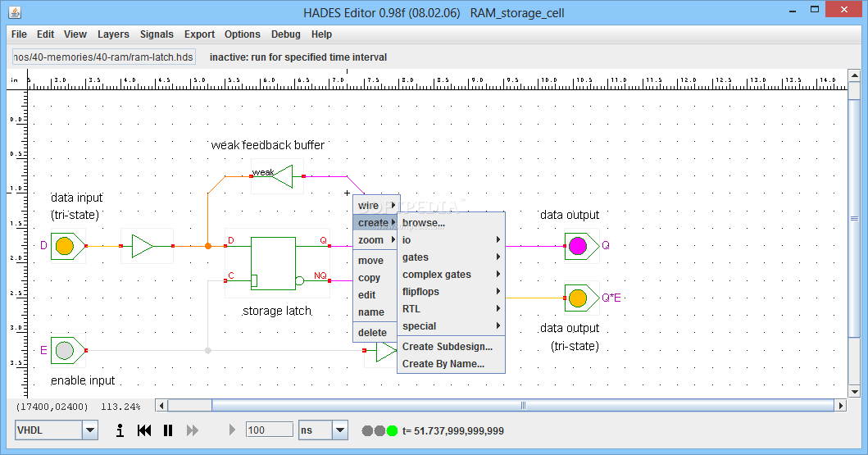Select the storage latch component

(x=277, y=263)
